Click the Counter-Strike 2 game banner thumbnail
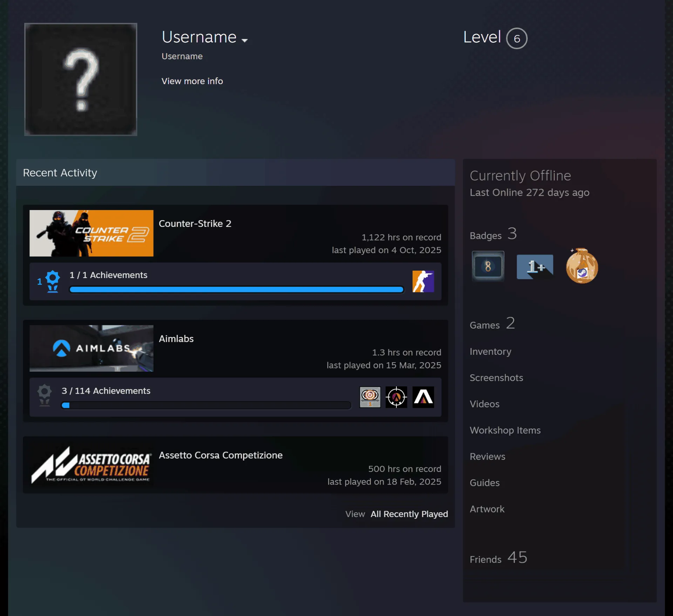 pos(91,233)
